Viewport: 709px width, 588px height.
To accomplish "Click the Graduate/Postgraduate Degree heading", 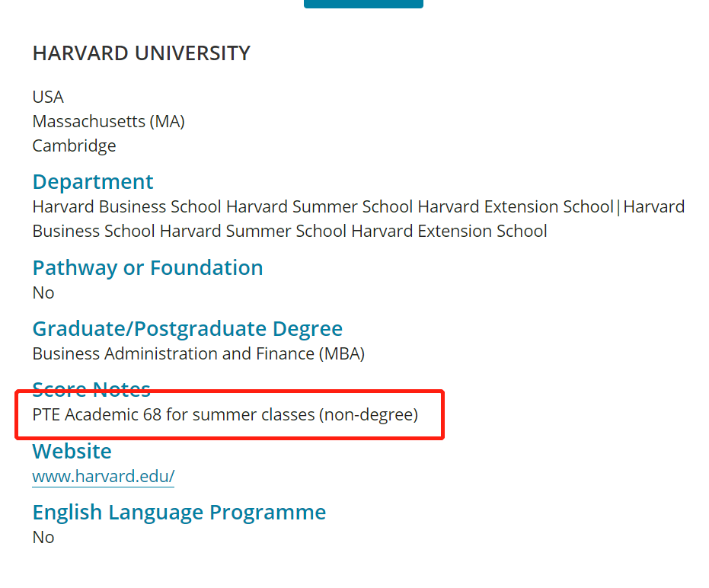I will tap(187, 329).
